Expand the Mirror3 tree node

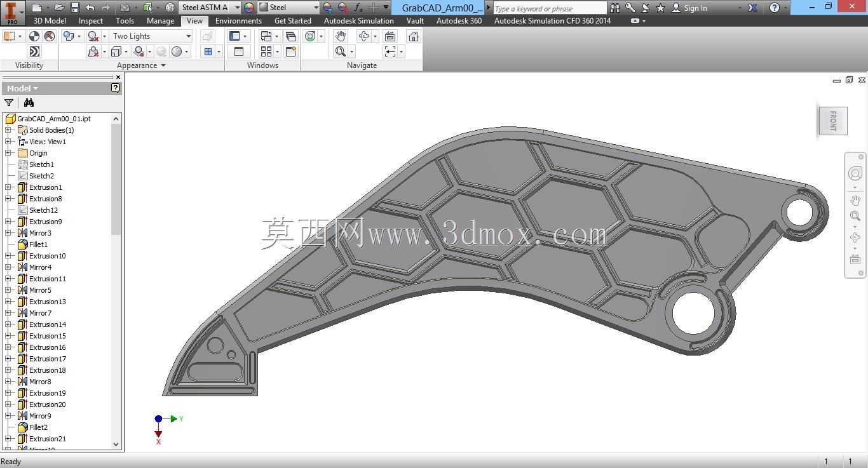[8, 233]
